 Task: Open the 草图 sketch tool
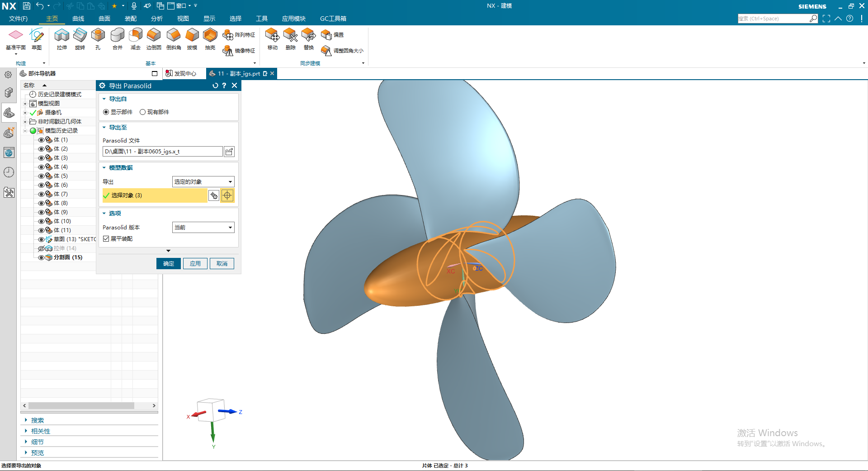tap(37, 39)
